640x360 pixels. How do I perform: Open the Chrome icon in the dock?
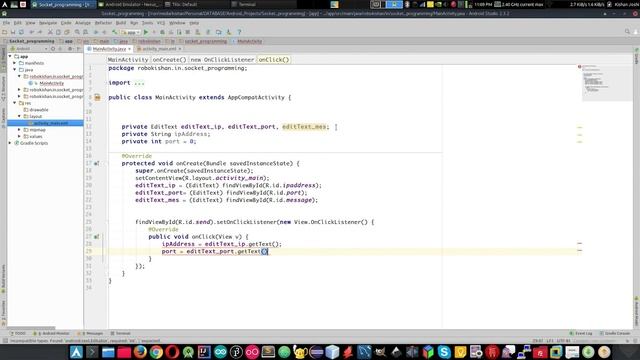[x=156, y=352]
